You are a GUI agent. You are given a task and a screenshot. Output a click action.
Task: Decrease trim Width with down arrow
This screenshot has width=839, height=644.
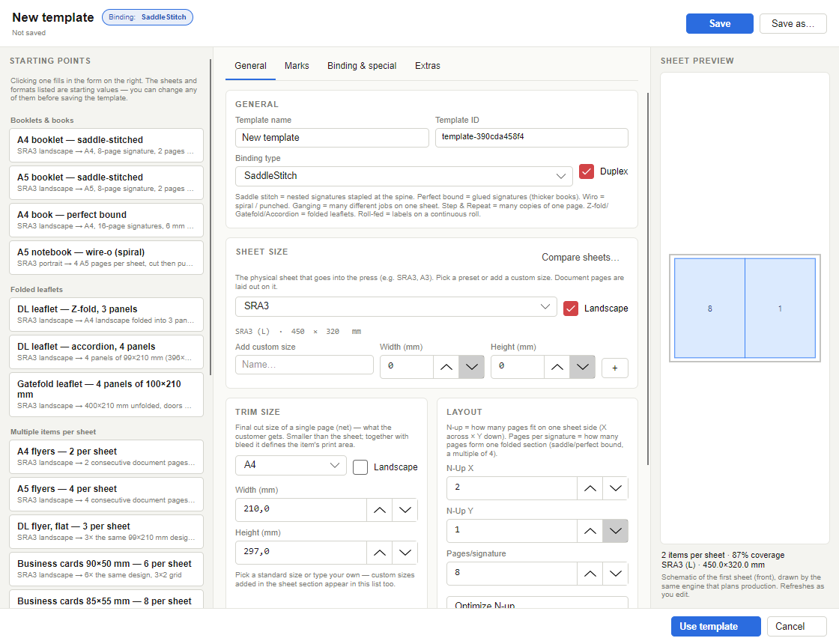405,510
